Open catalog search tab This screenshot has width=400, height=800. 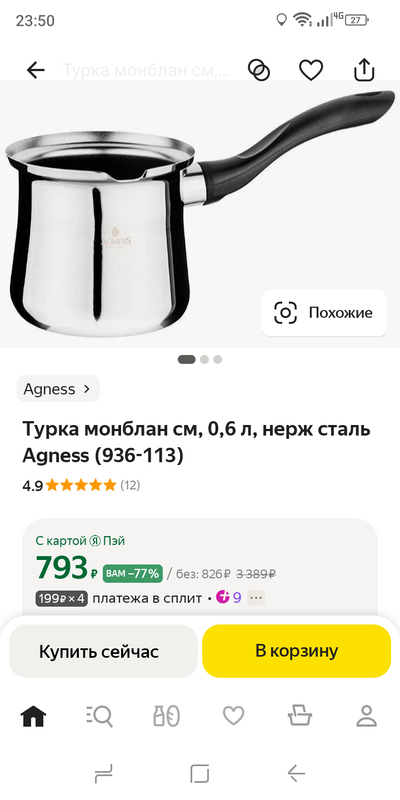tap(99, 716)
